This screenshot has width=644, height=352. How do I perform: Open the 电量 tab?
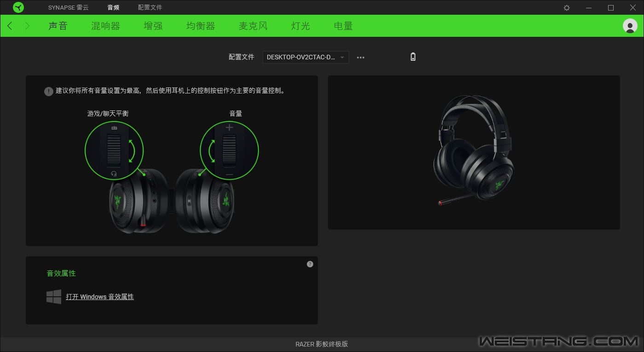click(343, 26)
